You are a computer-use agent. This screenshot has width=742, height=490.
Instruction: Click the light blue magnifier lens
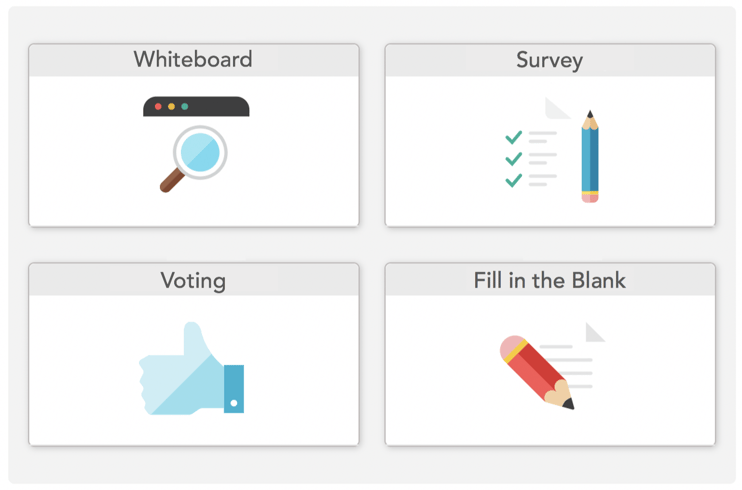pos(200,152)
